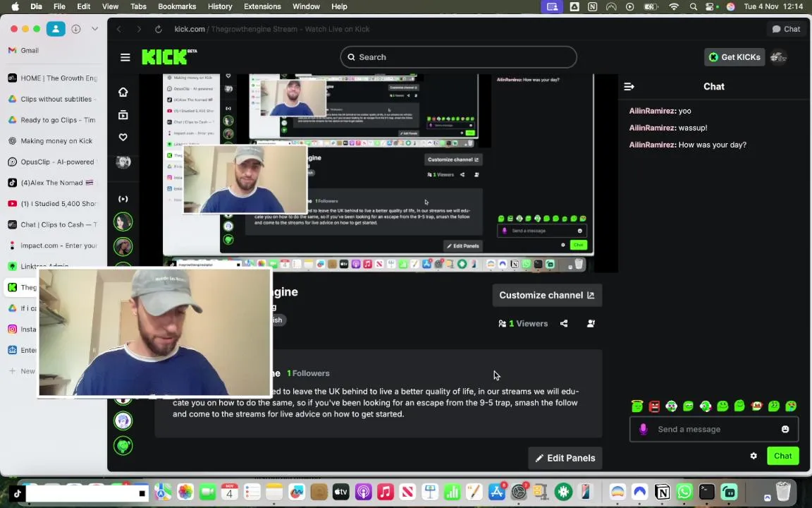Reload the page in Dia browser
Image resolution: width=812 pixels, height=508 pixels.
click(x=159, y=29)
